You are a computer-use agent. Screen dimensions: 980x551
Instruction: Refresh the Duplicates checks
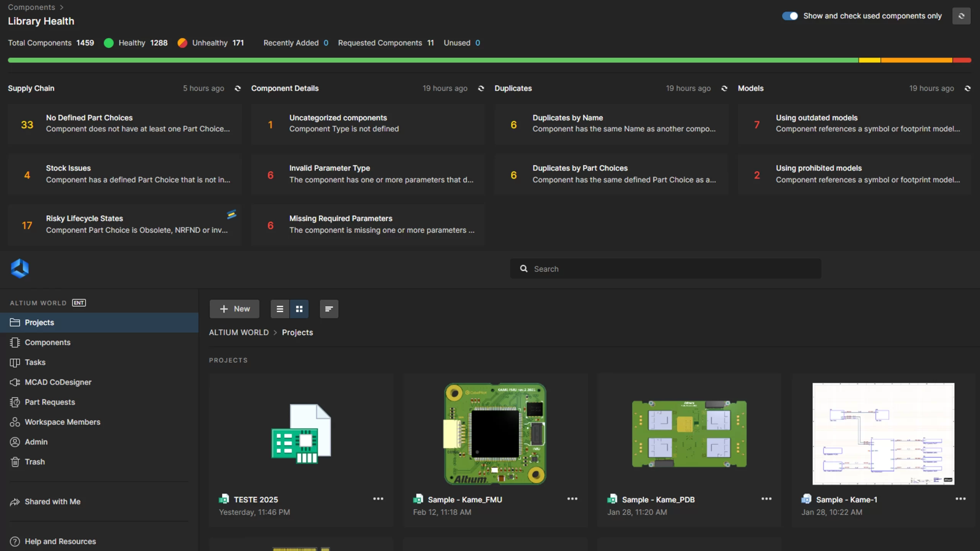724,88
